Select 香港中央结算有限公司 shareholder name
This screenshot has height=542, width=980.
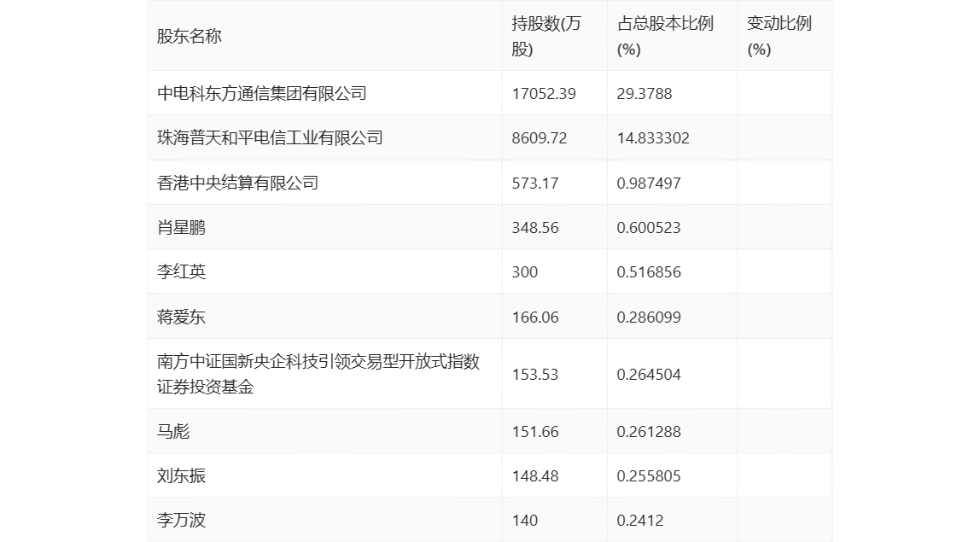(x=237, y=184)
